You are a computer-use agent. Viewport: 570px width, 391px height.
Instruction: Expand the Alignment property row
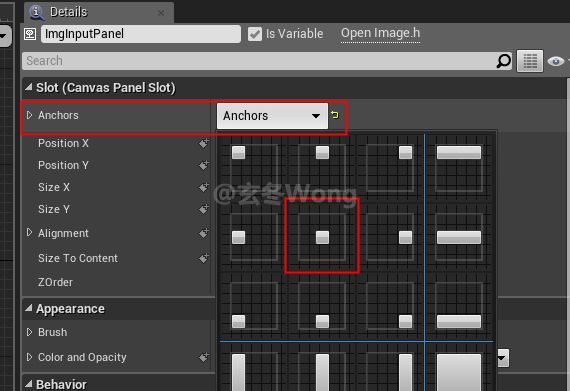click(29, 232)
